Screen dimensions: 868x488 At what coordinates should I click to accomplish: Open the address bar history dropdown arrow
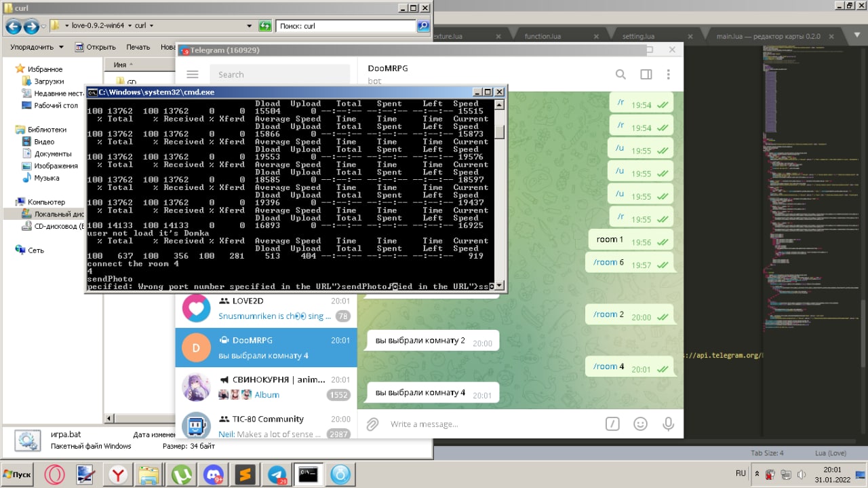tap(250, 26)
